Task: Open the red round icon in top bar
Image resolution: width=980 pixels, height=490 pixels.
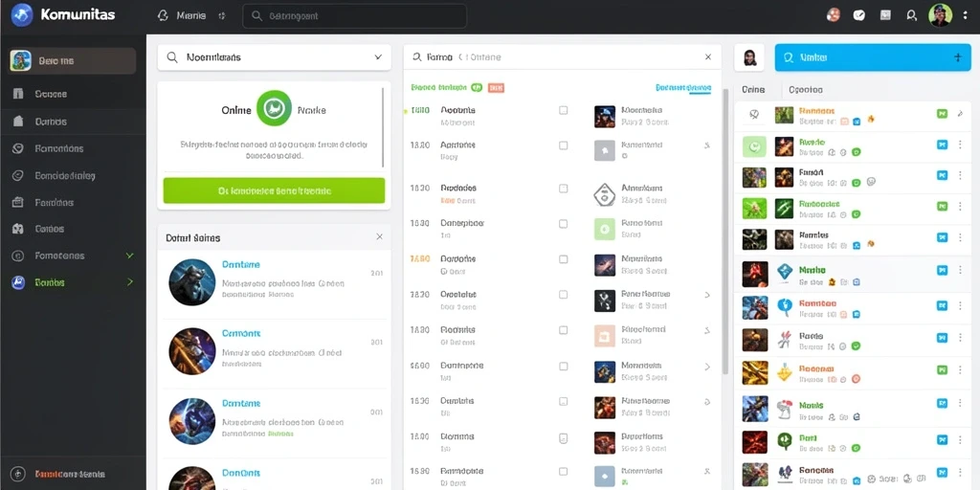Action: click(833, 15)
